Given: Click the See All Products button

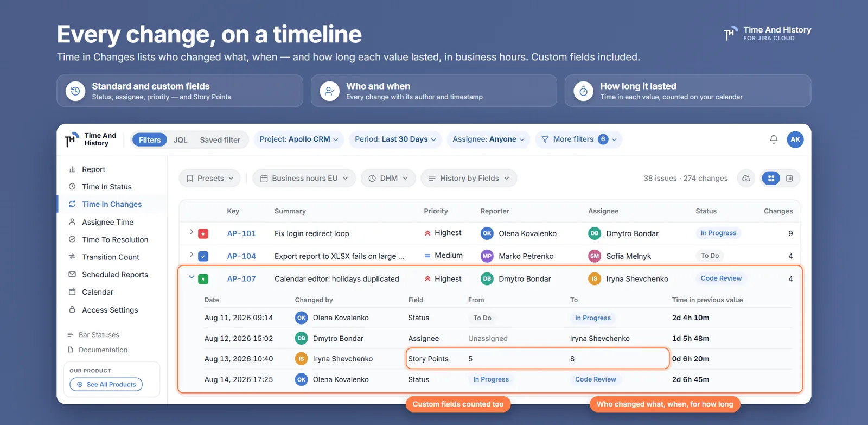Looking at the screenshot, I should (106, 384).
